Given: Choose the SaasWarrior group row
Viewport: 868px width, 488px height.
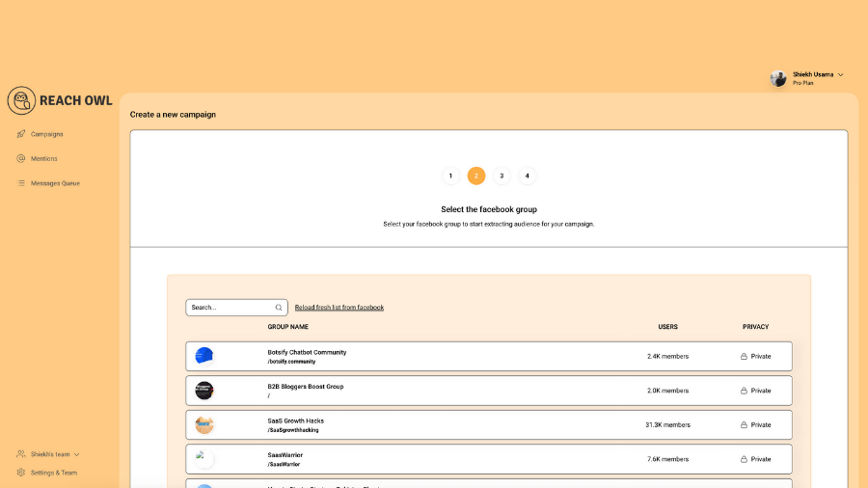Looking at the screenshot, I should pyautogui.click(x=488, y=459).
